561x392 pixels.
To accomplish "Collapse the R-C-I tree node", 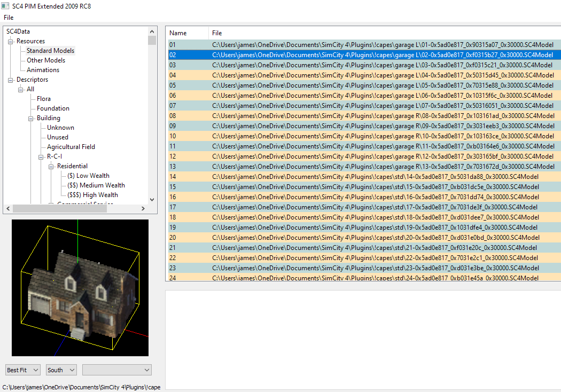I will 41,156.
